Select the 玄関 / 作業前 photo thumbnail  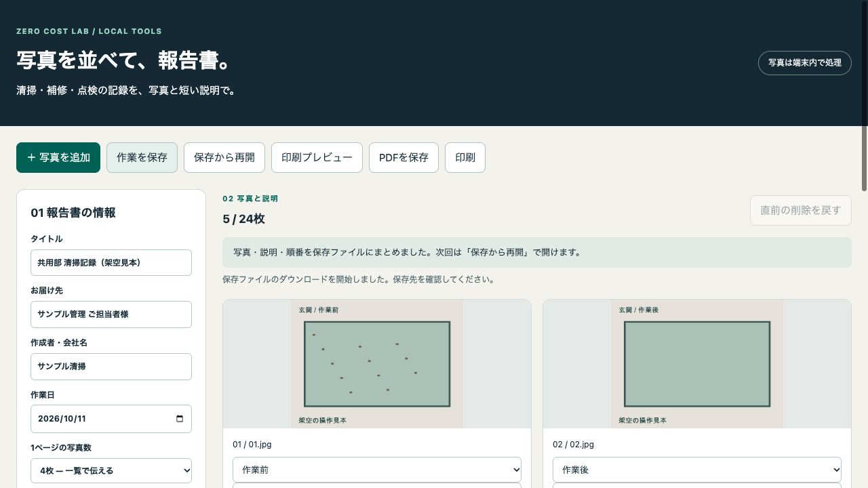[x=377, y=364]
